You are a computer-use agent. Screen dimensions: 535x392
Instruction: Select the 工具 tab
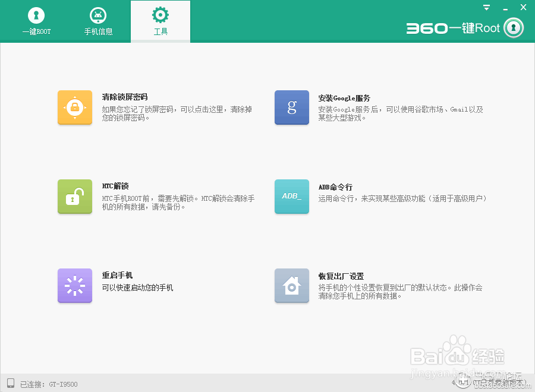[160, 21]
